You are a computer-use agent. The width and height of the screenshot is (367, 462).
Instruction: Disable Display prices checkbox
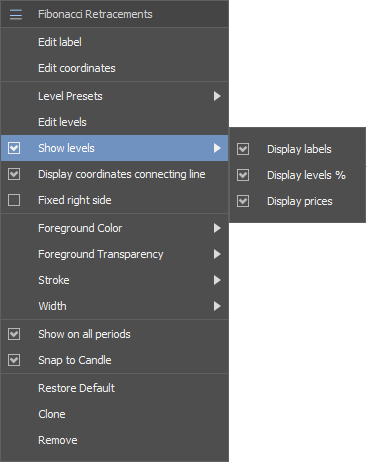243,201
